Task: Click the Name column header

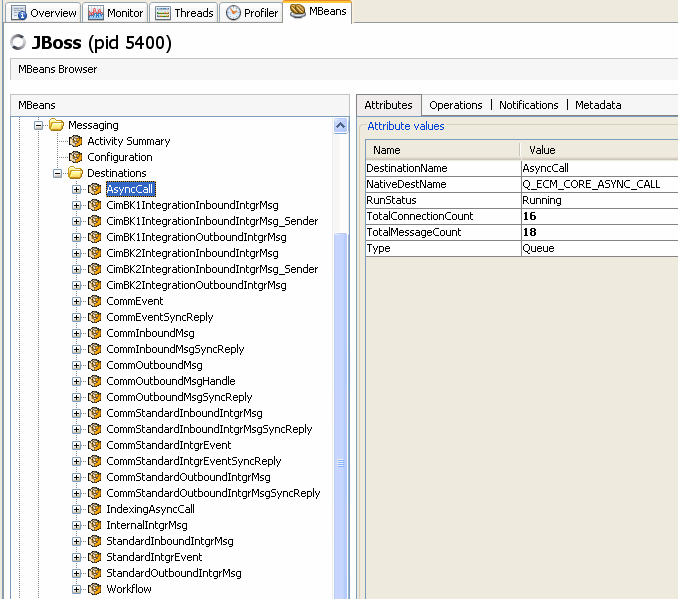Action: 442,150
